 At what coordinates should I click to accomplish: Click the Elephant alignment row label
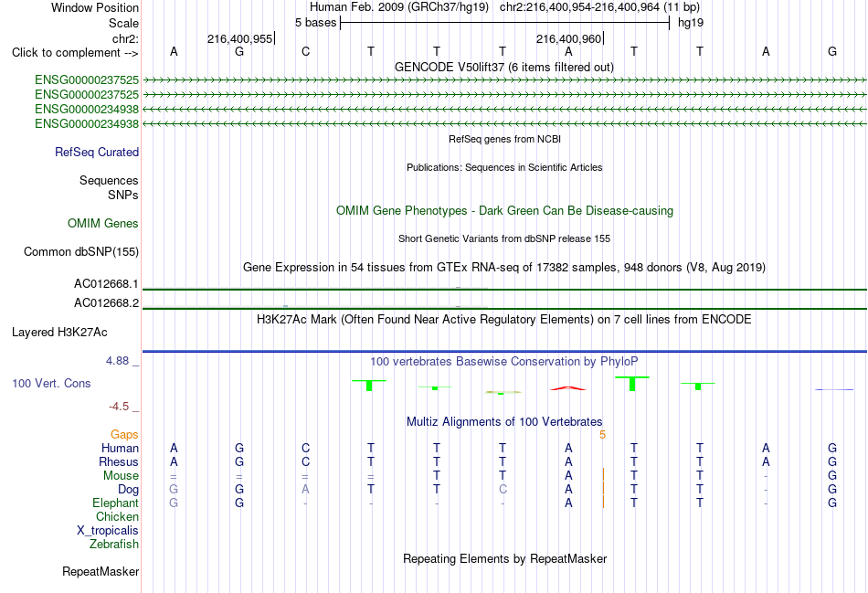tap(115, 503)
